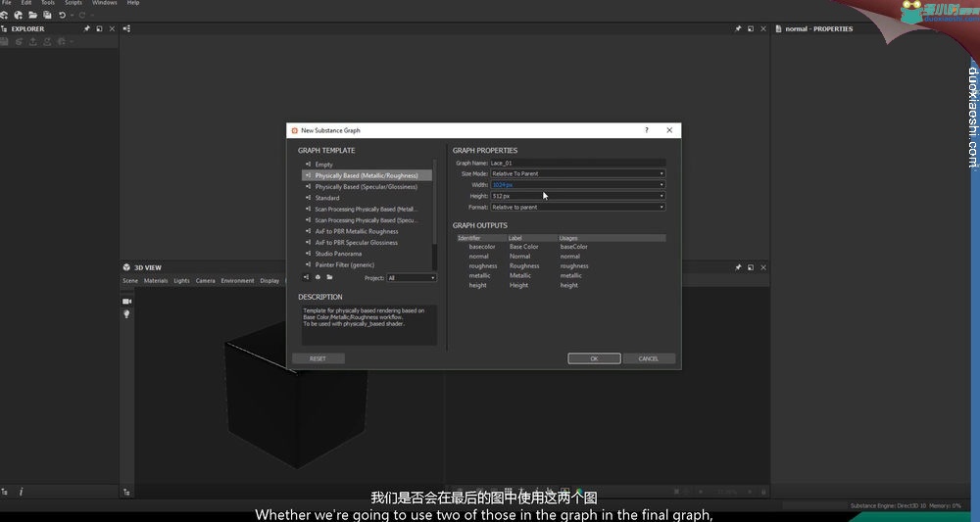Click the Graph Name input field
The width and height of the screenshot is (980, 522).
pyautogui.click(x=577, y=163)
